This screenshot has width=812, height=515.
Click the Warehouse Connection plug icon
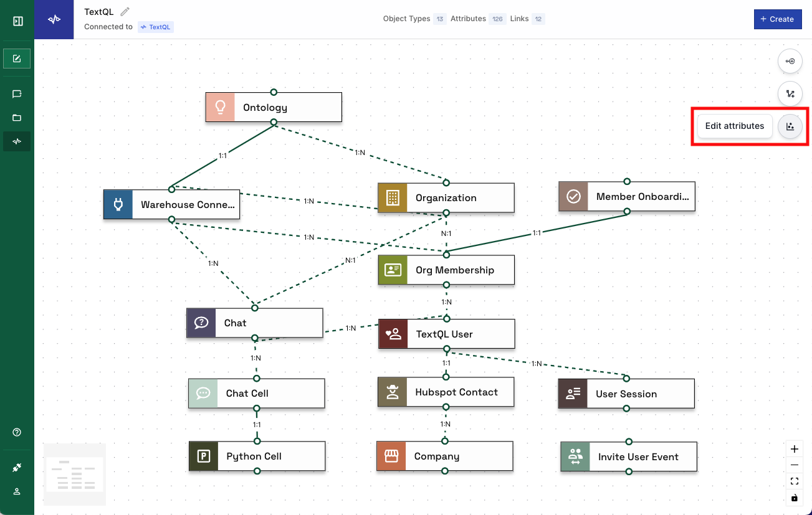tap(118, 204)
